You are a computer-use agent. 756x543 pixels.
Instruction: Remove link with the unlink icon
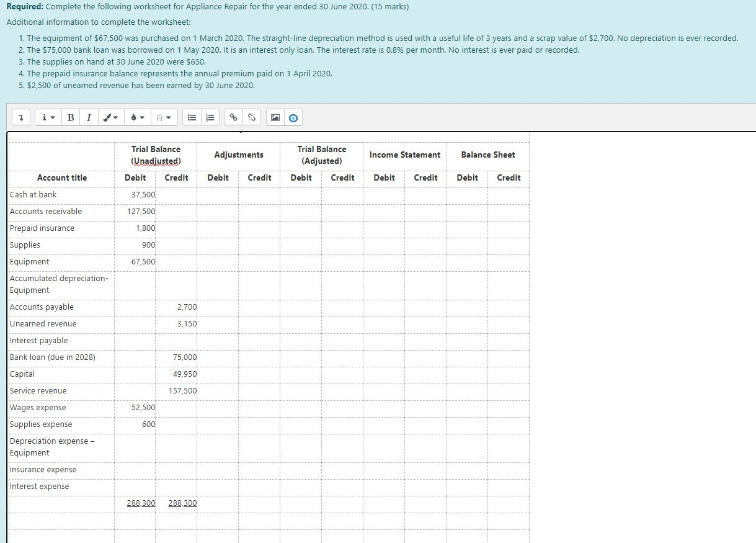(251, 117)
